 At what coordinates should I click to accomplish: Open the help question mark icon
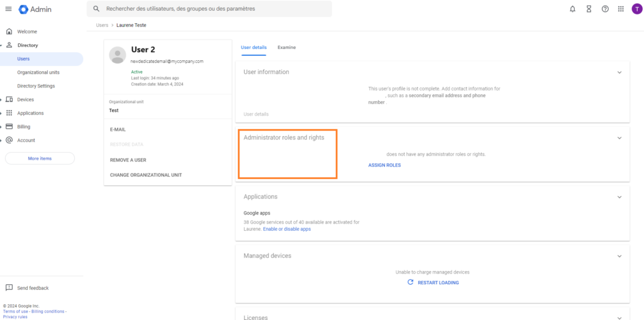(605, 9)
